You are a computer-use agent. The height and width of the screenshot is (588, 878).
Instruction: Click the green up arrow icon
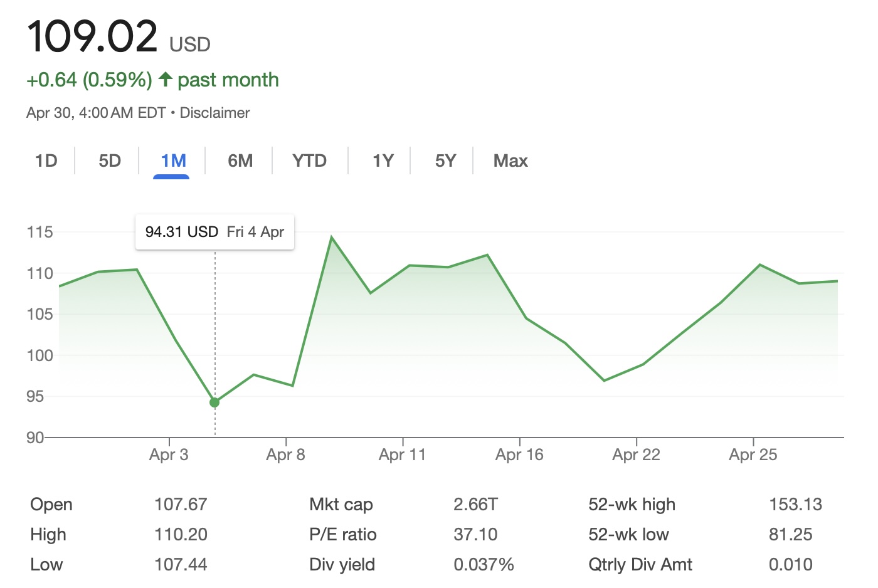coord(165,80)
